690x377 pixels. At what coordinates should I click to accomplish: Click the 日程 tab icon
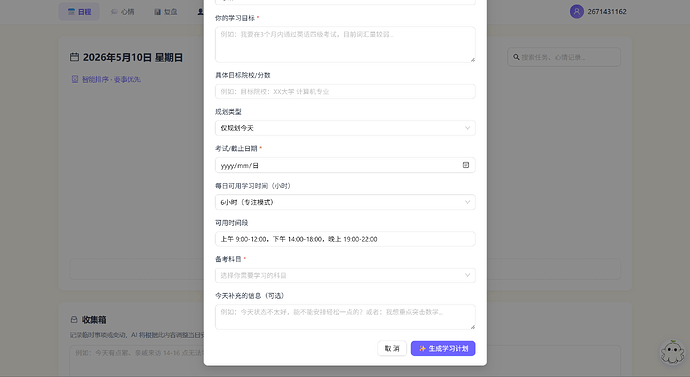click(x=71, y=12)
